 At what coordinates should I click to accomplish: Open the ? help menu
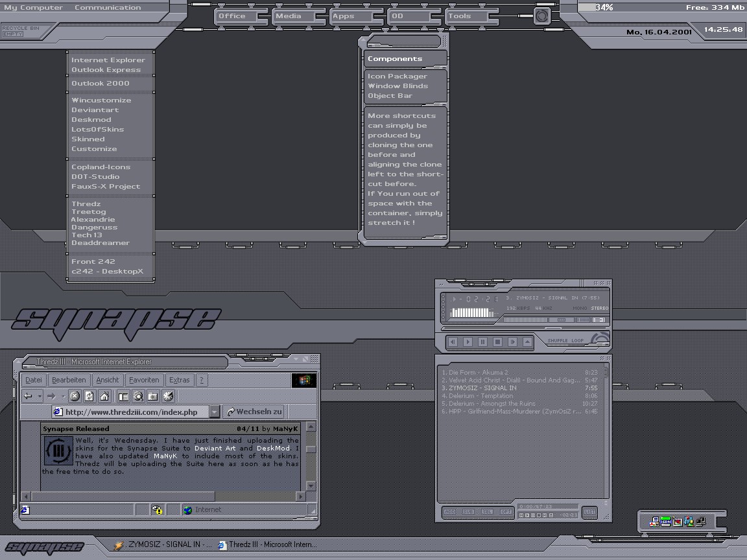(202, 380)
